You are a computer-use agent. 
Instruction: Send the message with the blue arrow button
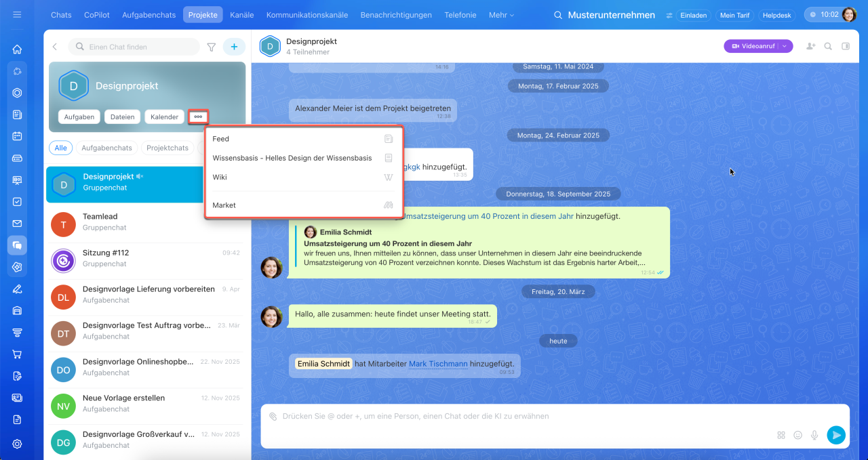coord(836,435)
